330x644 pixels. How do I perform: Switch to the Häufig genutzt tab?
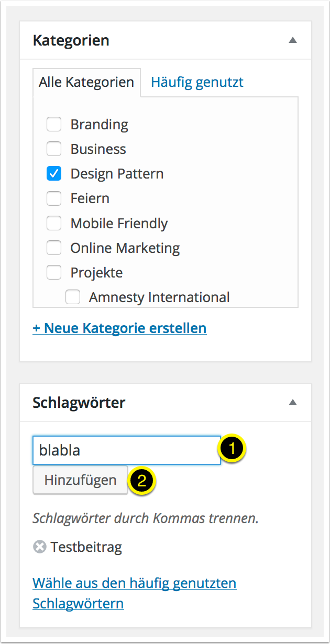(x=197, y=82)
